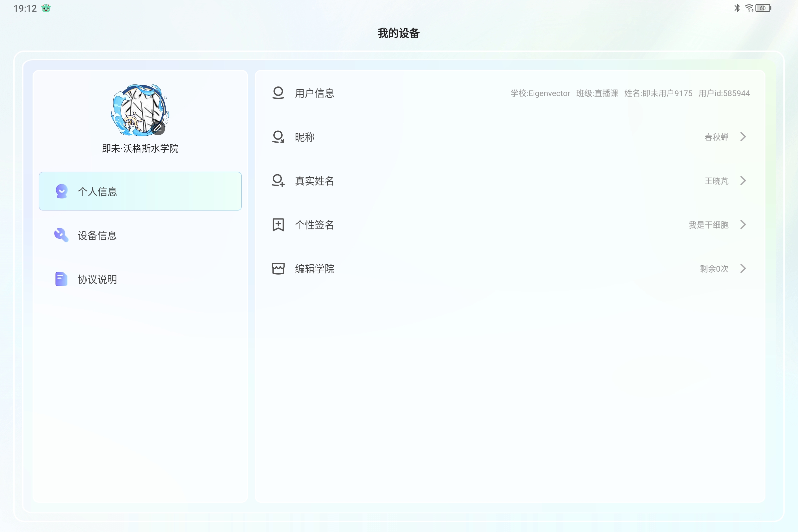Tap the Bluetooth status bar icon
This screenshot has width=798, height=532.
point(737,8)
